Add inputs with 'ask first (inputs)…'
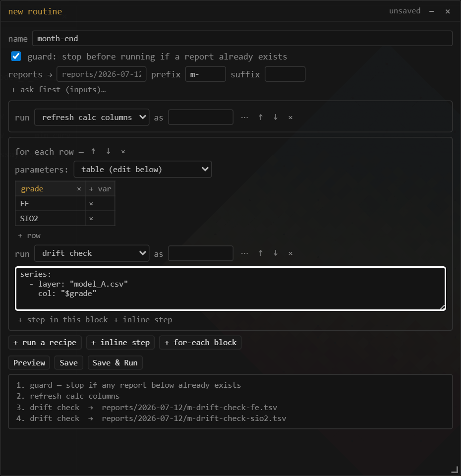The image size is (461, 476). click(x=58, y=90)
